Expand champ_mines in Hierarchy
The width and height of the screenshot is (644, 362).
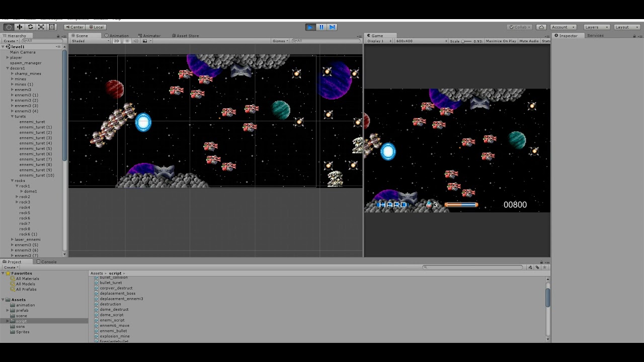pos(13,74)
